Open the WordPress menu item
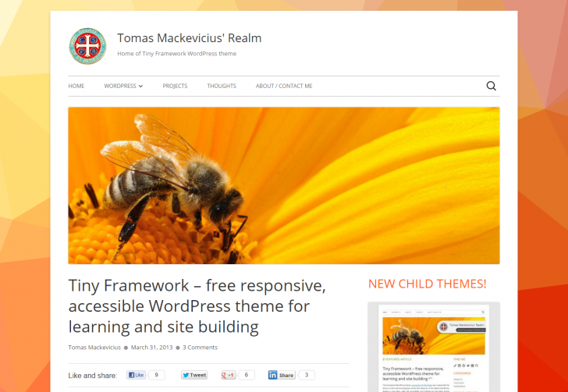568x392 pixels. [120, 87]
